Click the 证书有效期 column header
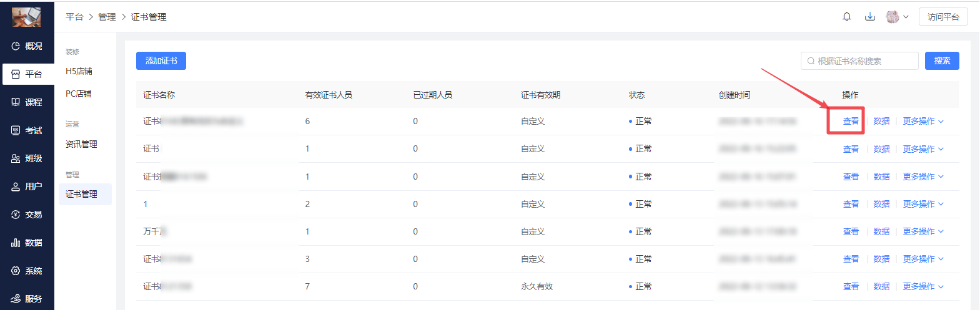The image size is (980, 310). [540, 95]
